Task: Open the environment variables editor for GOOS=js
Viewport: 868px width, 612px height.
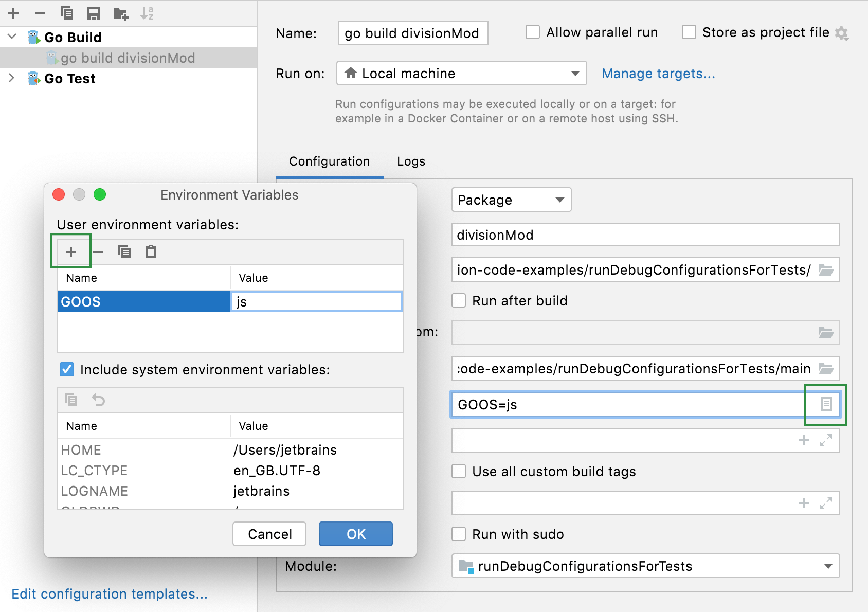Action: [825, 405]
